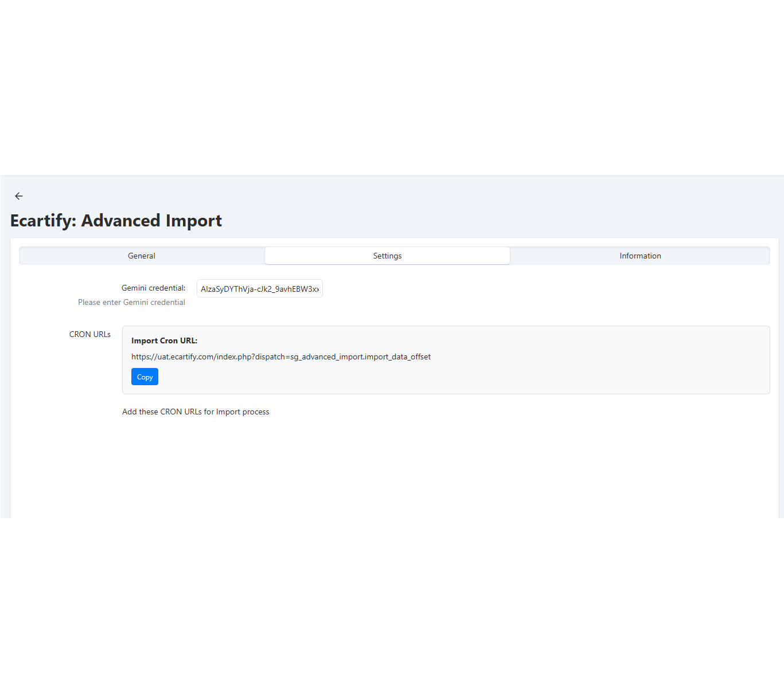Image resolution: width=784 pixels, height=693 pixels.
Task: Switch to the General tab
Action: pos(142,256)
